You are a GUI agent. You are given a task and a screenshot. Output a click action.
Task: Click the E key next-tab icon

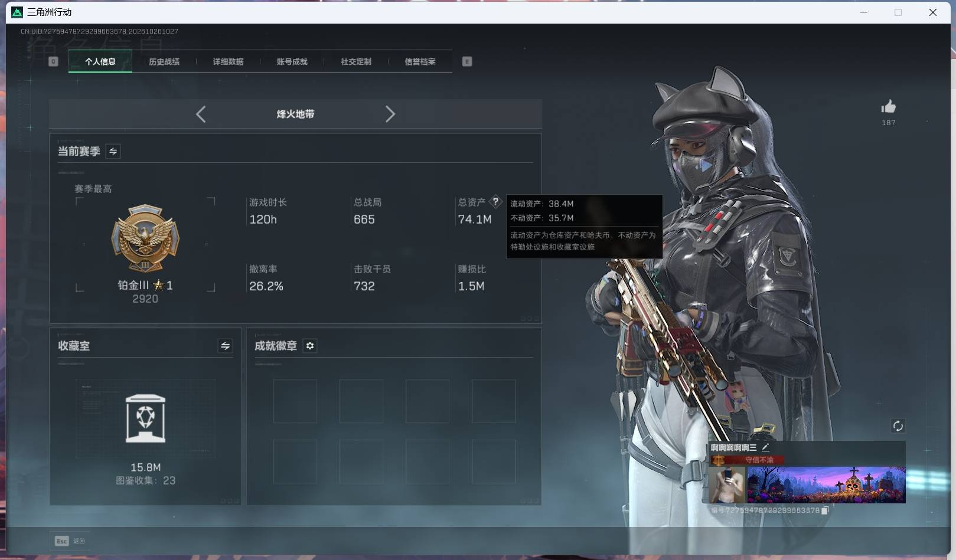[x=467, y=61]
